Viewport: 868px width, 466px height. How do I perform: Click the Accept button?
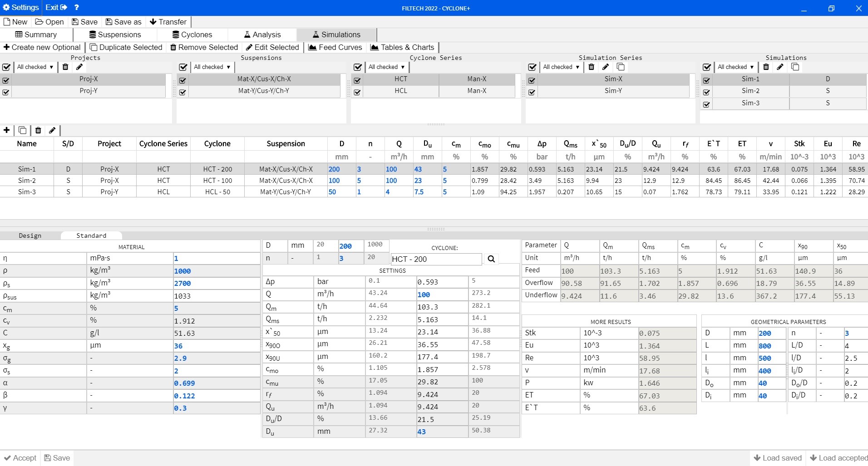(20, 458)
